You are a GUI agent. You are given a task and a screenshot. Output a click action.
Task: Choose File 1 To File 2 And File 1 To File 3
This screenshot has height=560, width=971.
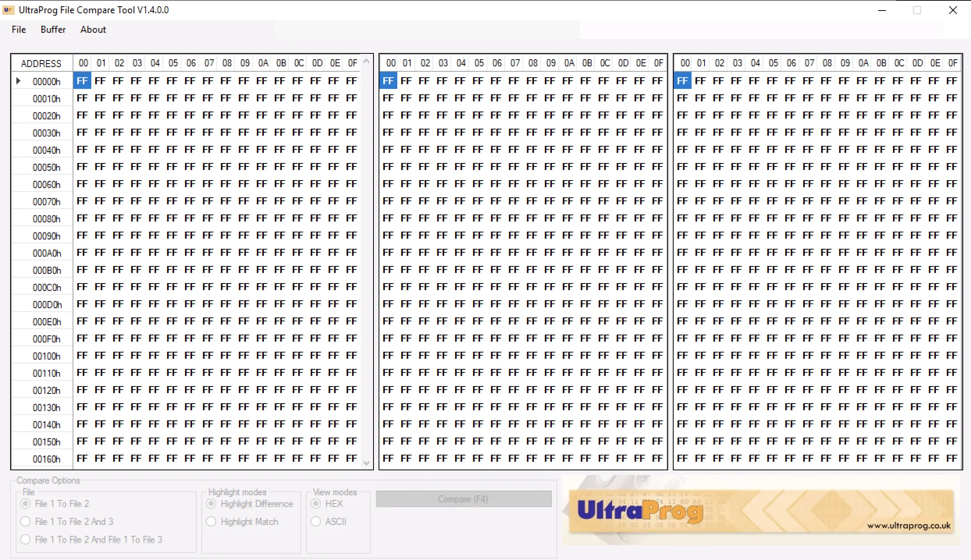tap(26, 539)
